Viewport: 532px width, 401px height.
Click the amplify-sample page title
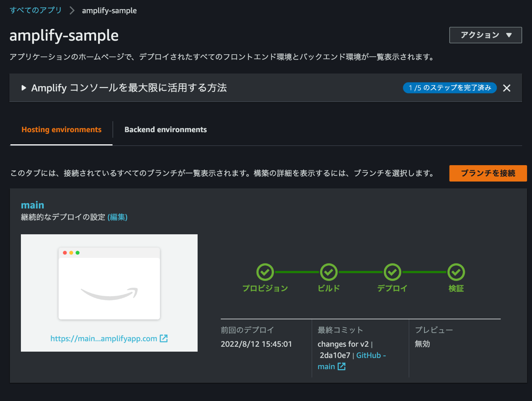coord(64,35)
